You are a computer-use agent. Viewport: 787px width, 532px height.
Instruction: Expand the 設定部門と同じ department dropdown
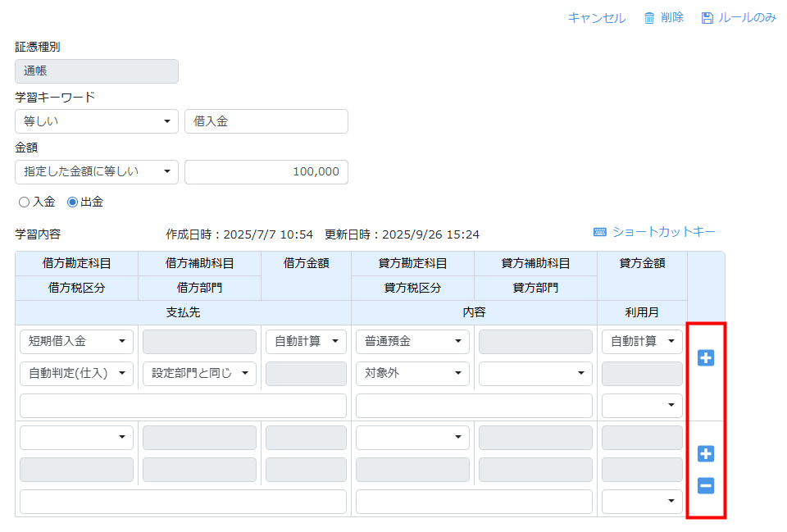pos(199,374)
